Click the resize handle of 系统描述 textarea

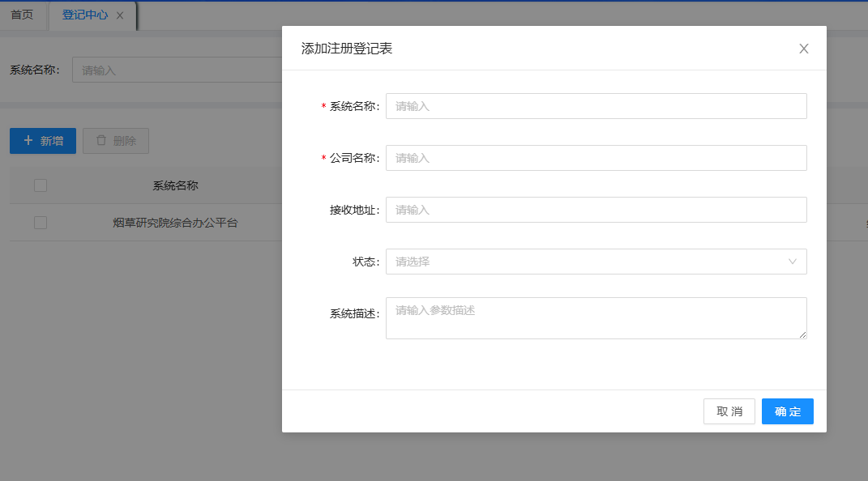point(802,334)
